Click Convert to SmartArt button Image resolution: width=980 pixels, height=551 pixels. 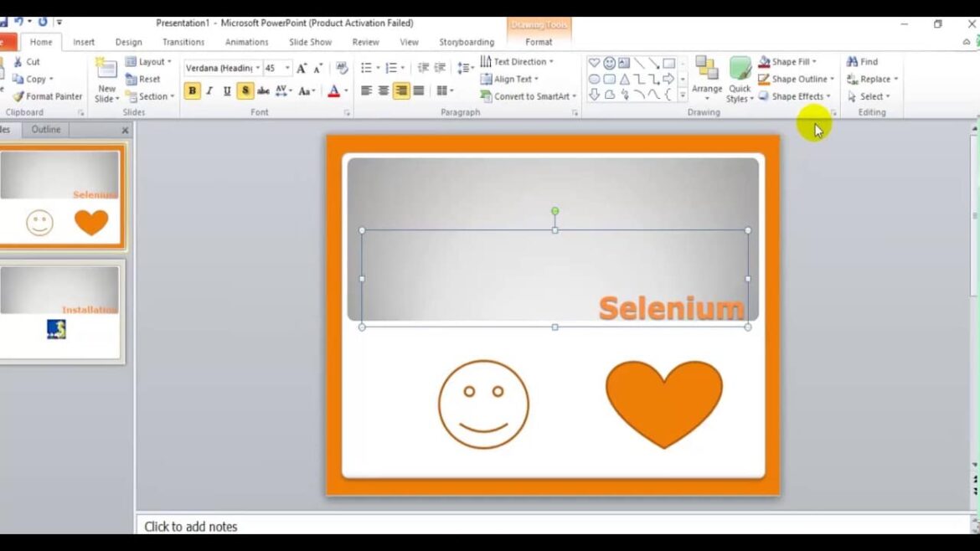click(x=529, y=96)
